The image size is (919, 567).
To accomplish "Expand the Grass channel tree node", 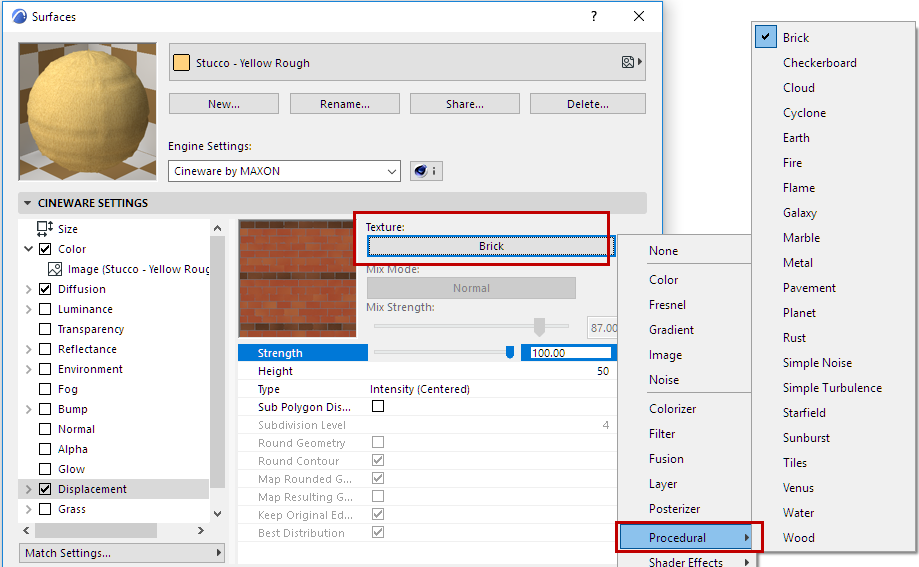I will [28, 508].
